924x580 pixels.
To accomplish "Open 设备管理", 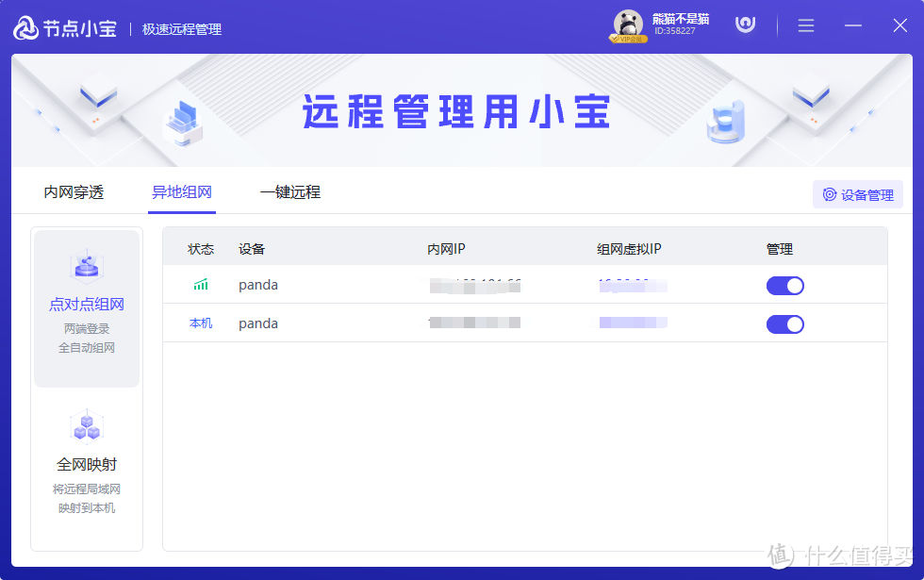I will pyautogui.click(x=858, y=194).
